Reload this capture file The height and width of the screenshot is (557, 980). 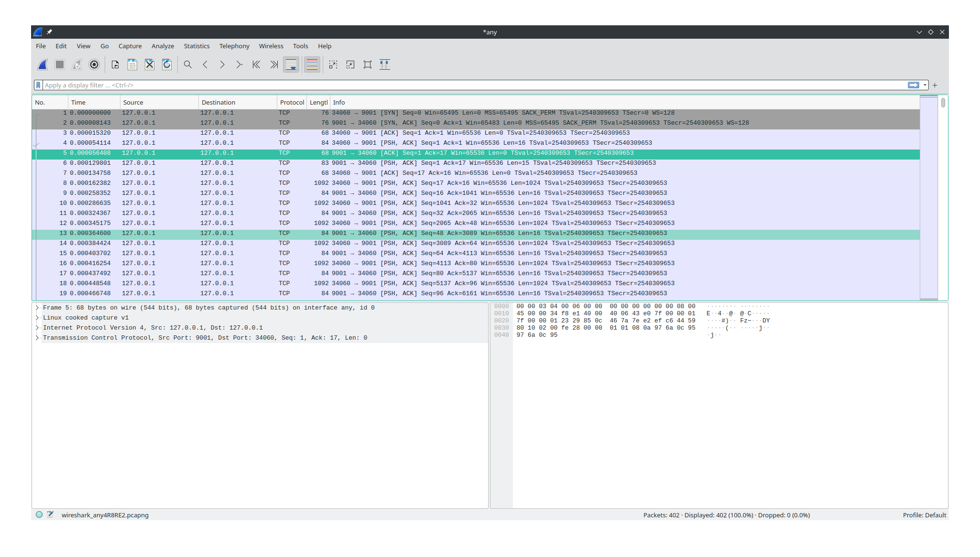[x=167, y=64]
